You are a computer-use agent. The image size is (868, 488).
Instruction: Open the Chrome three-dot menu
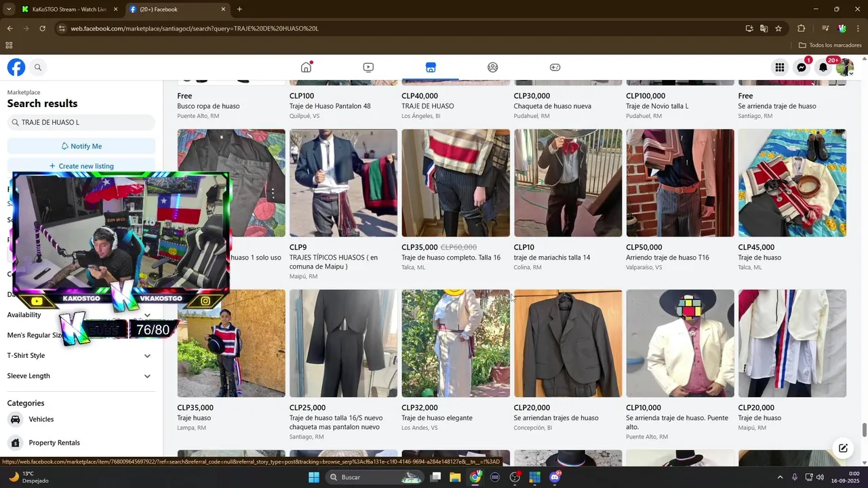tap(859, 28)
